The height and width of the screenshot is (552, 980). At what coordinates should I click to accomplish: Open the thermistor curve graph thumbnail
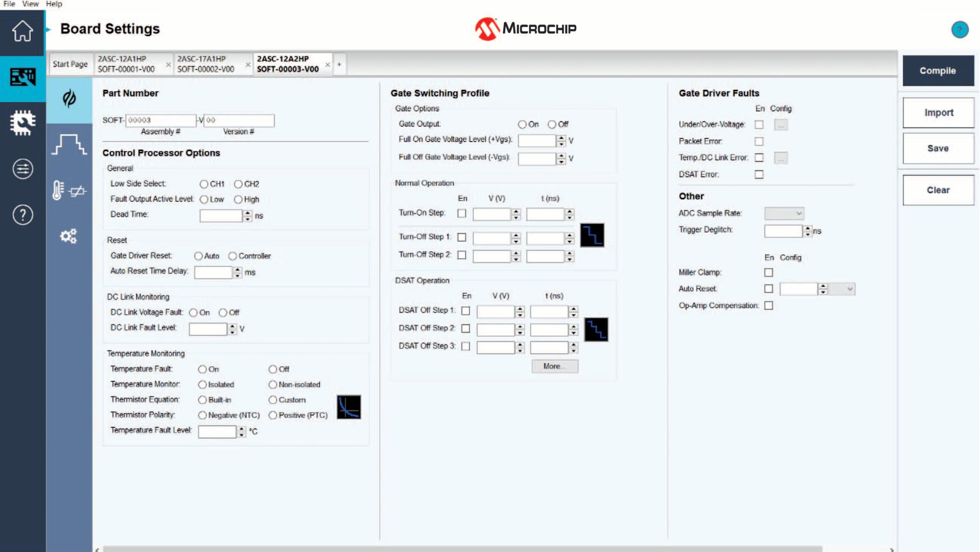pyautogui.click(x=349, y=407)
